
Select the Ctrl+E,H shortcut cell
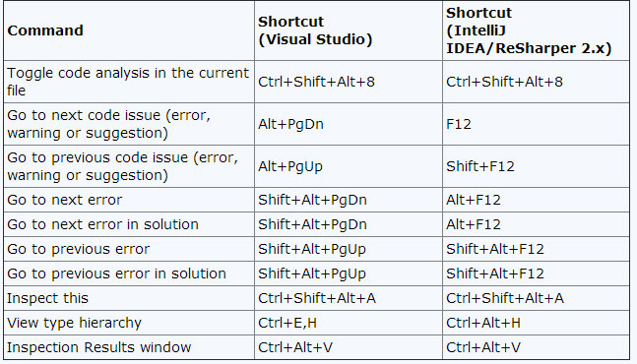click(349, 323)
